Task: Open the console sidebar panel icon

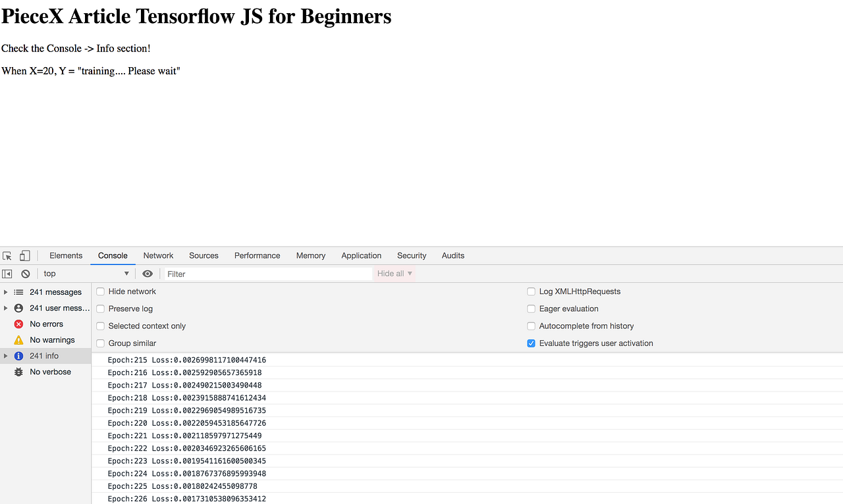Action: point(7,273)
